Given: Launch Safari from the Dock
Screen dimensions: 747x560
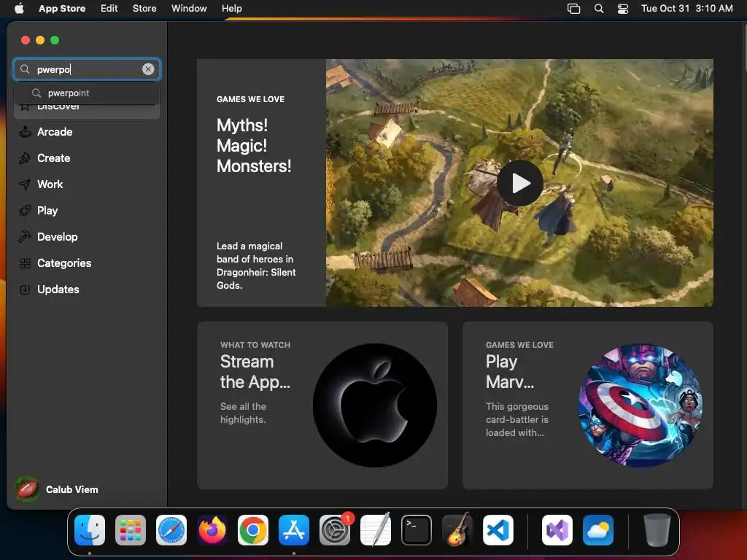Looking at the screenshot, I should tap(171, 530).
